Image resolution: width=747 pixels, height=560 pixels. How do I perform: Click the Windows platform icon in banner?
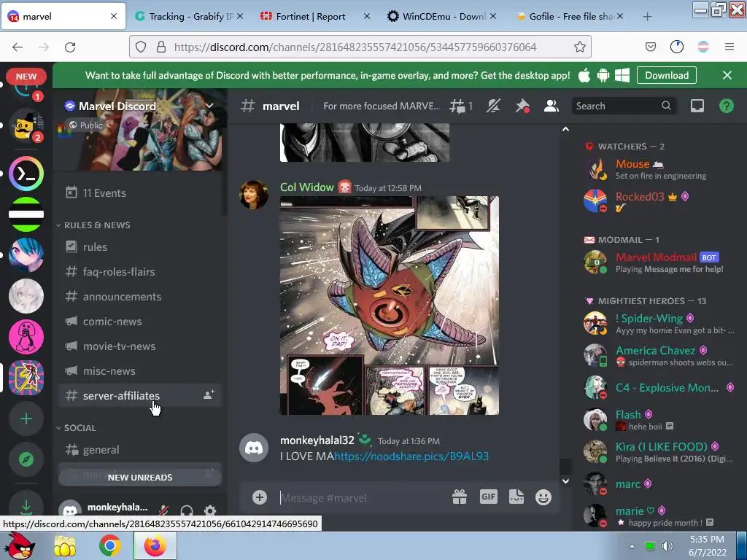(x=622, y=75)
